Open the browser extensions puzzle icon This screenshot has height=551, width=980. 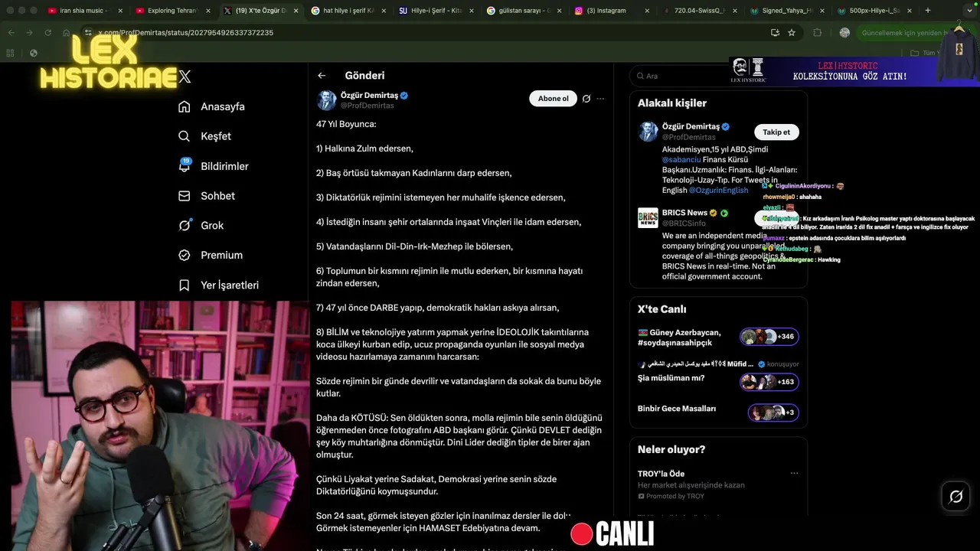click(x=817, y=32)
